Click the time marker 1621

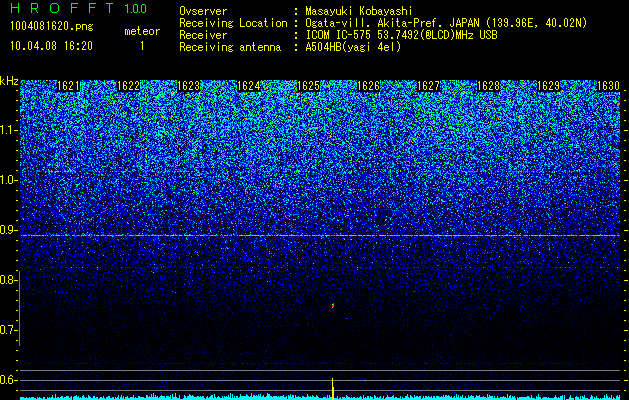[x=68, y=86]
